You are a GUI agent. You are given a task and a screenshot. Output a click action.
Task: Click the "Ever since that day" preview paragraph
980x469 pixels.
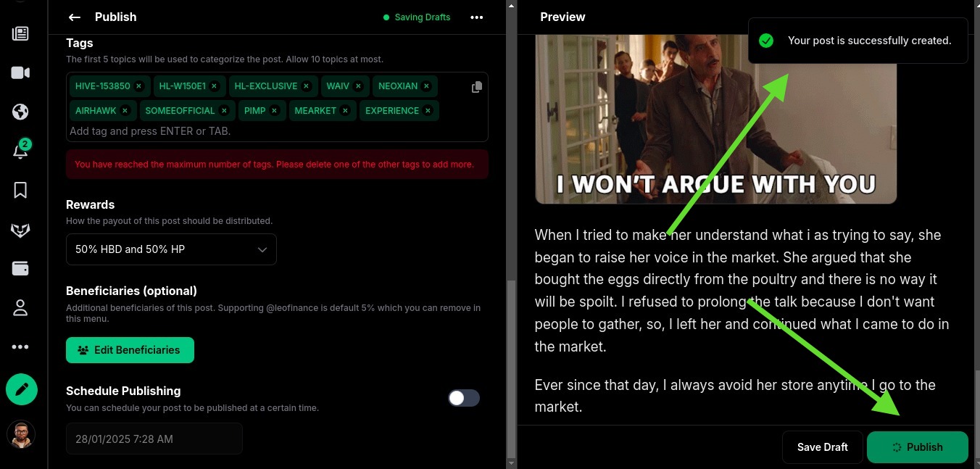(735, 396)
